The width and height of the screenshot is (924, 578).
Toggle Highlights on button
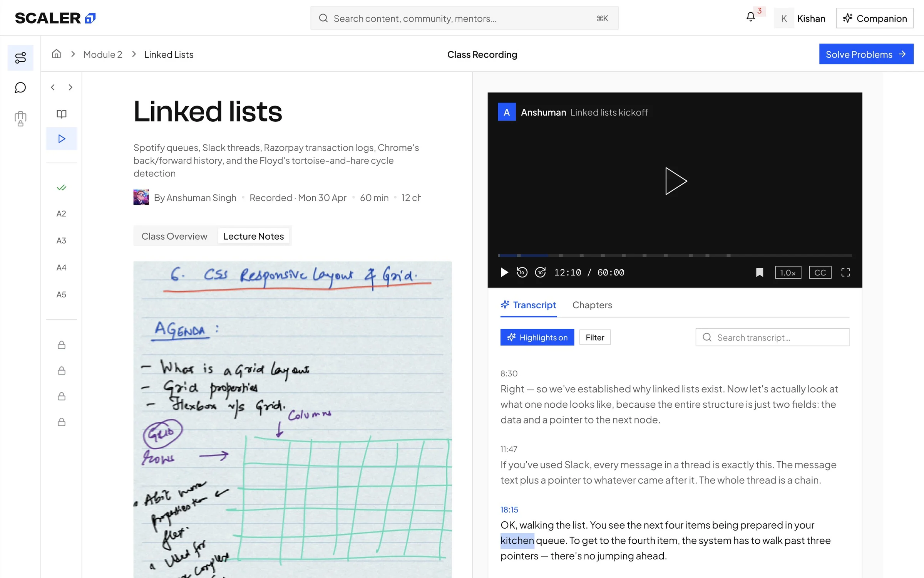[x=537, y=337]
